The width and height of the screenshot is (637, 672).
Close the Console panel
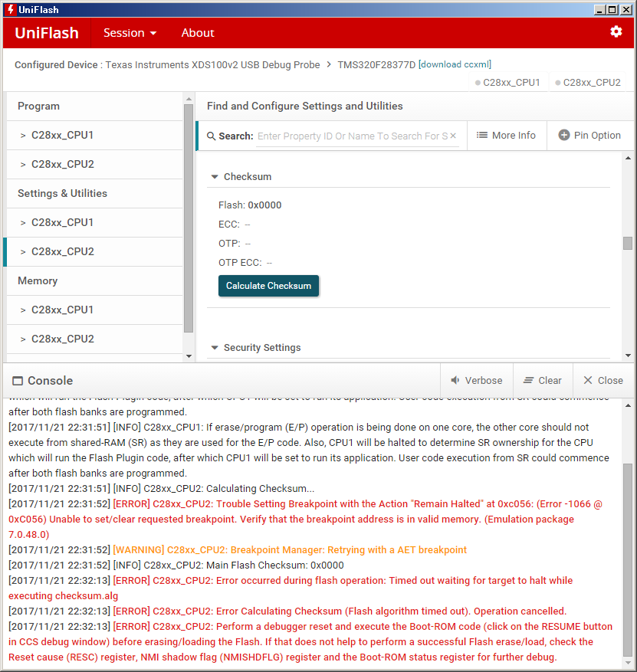603,381
